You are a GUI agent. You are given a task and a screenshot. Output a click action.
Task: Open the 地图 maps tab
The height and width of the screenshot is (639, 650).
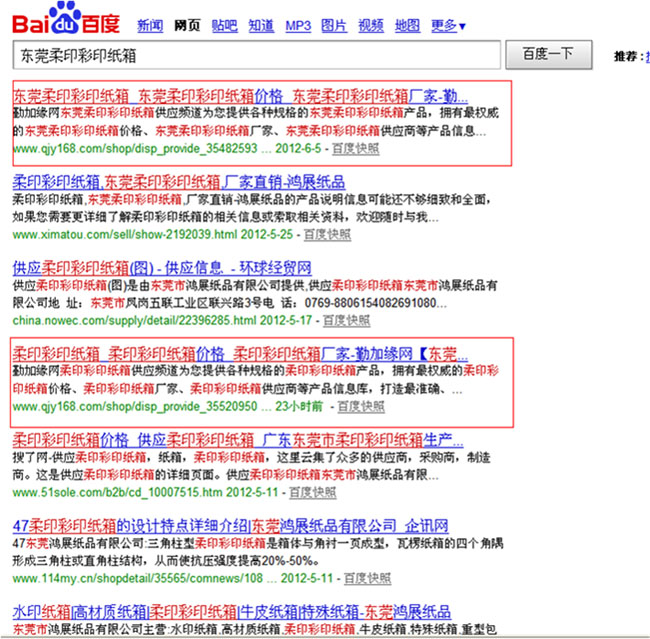407,26
